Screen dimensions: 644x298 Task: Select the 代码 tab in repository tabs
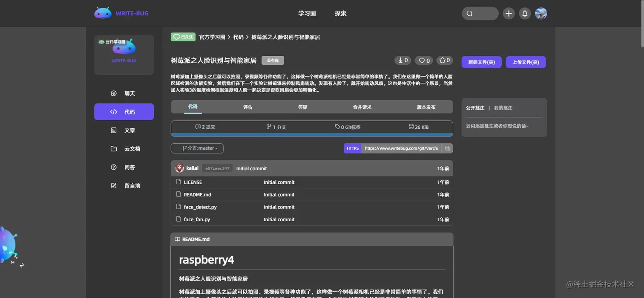point(193,107)
